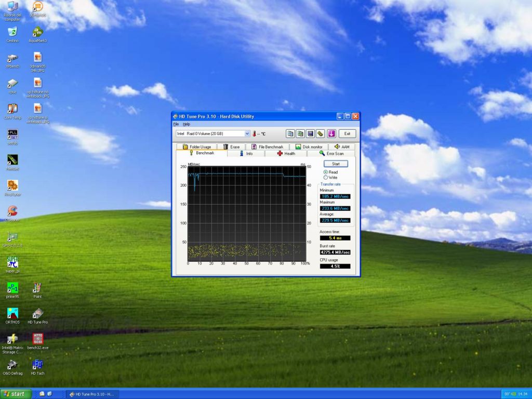Click the purple down-arrow toolbar icon
This screenshot has height=399, width=532.
(331, 134)
